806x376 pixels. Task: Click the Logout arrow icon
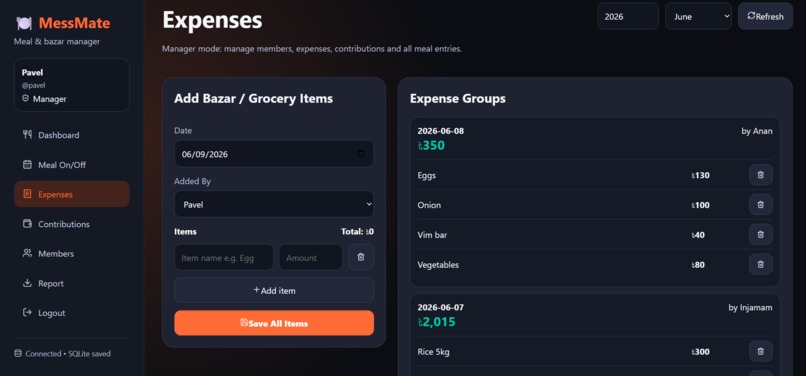point(27,312)
